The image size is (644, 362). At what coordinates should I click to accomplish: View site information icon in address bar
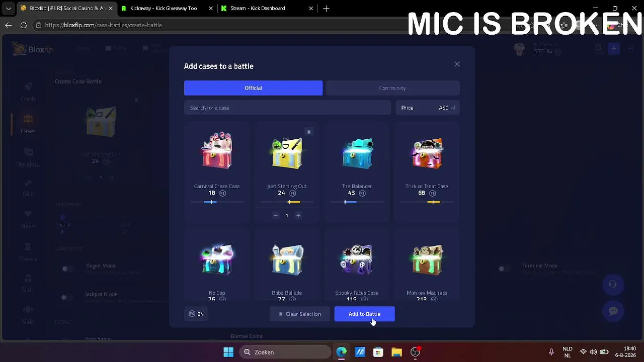38,25
